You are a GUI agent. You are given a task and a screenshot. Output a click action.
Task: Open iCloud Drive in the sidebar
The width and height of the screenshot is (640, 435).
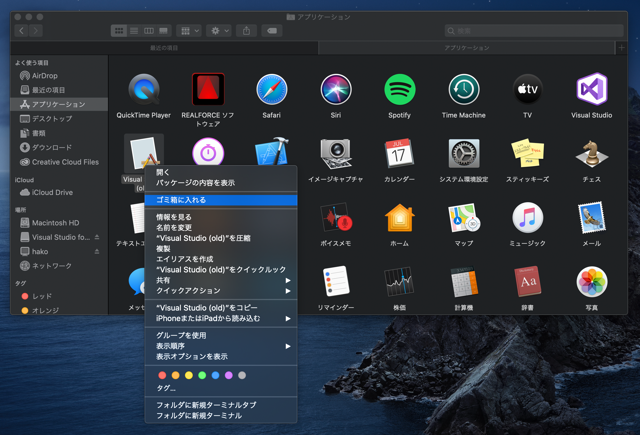(59, 192)
